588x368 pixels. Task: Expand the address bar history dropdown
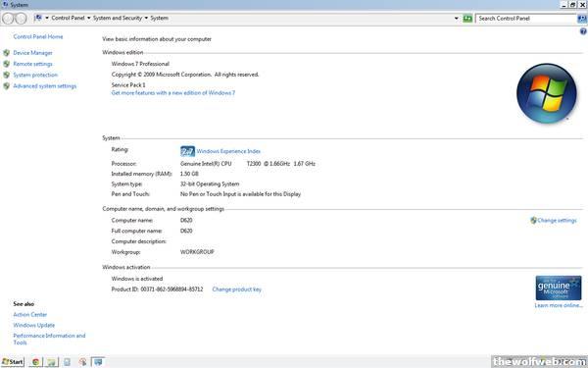coord(457,18)
